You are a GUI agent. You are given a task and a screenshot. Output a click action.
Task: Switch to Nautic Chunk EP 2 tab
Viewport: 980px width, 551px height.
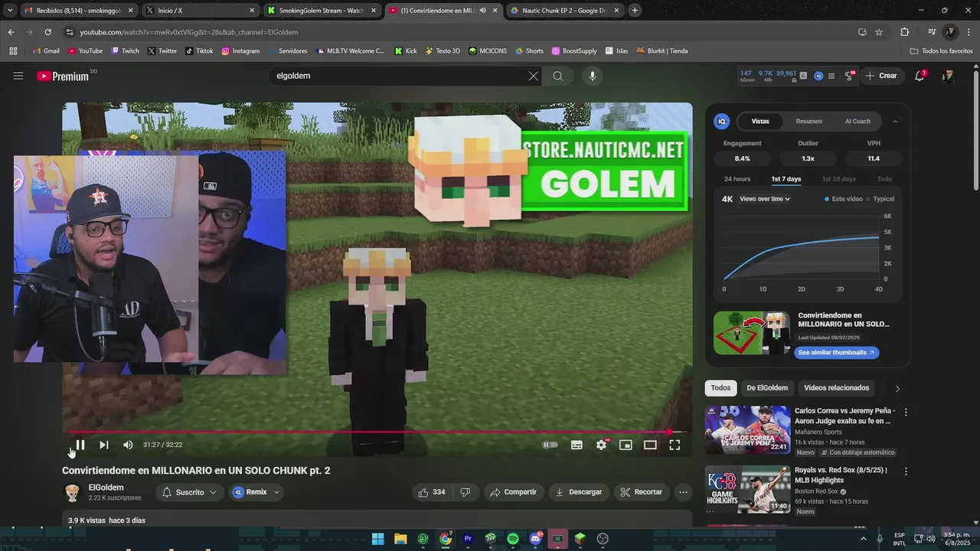pos(565,11)
